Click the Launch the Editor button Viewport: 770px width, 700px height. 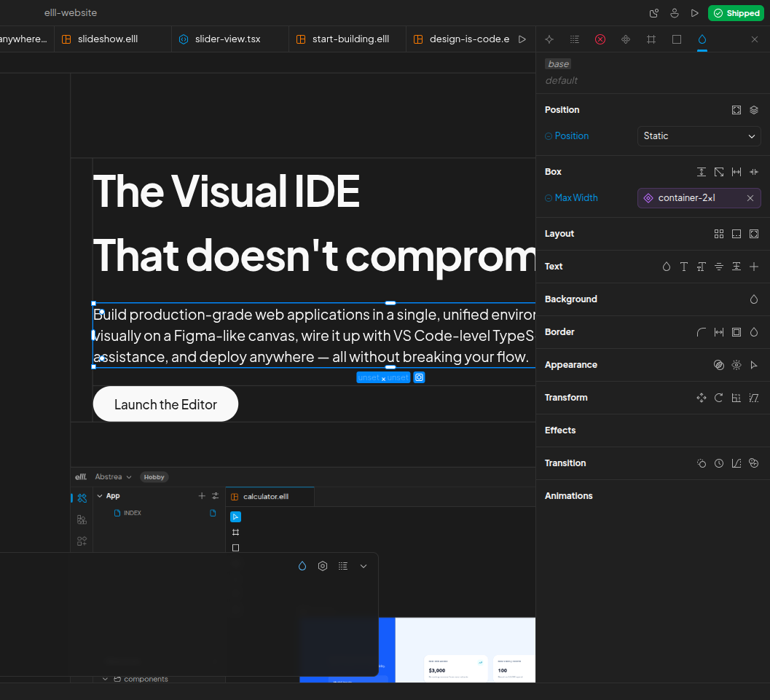tap(165, 404)
